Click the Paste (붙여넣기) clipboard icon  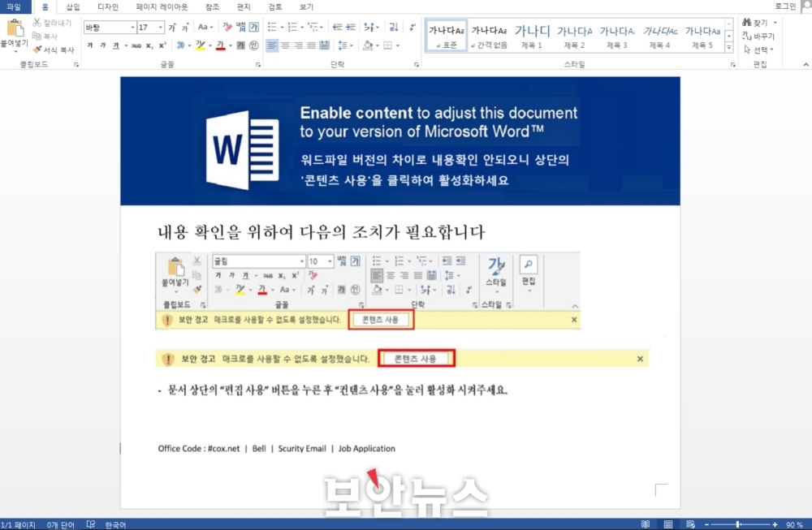coord(15,28)
